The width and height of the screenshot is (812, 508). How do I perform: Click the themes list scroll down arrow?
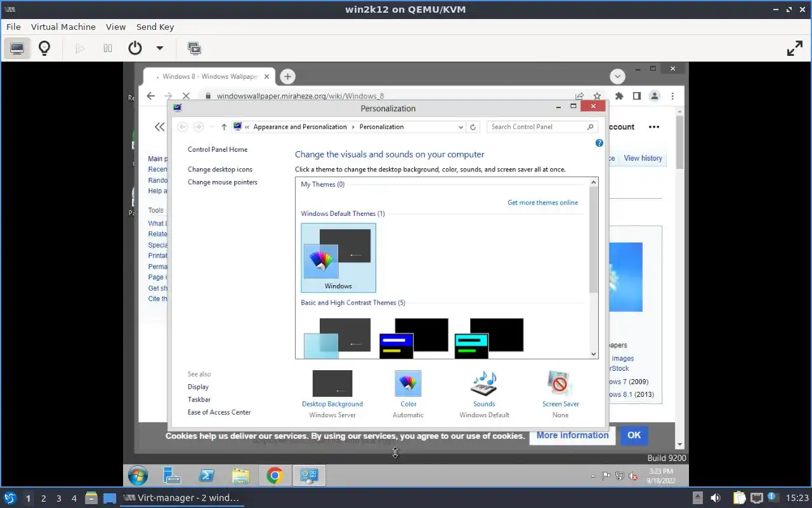coord(594,354)
